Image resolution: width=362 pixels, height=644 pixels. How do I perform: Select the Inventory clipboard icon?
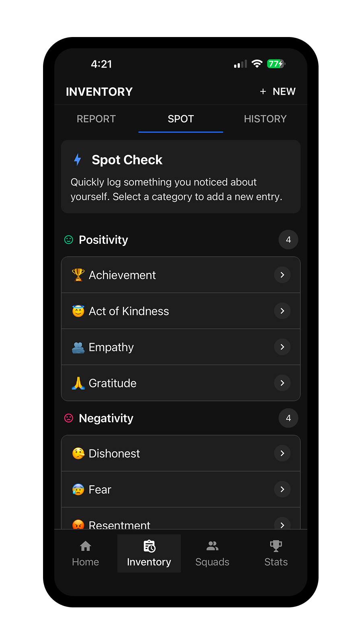tap(149, 545)
